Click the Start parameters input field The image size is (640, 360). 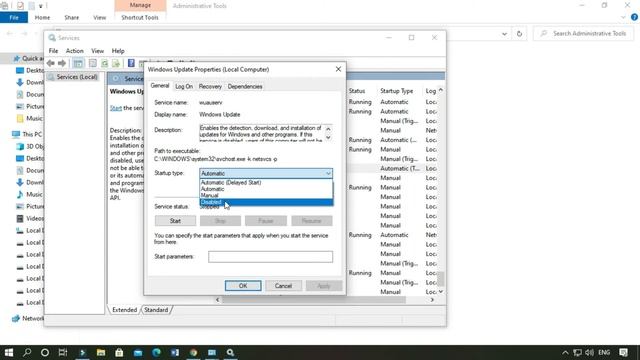point(270,256)
